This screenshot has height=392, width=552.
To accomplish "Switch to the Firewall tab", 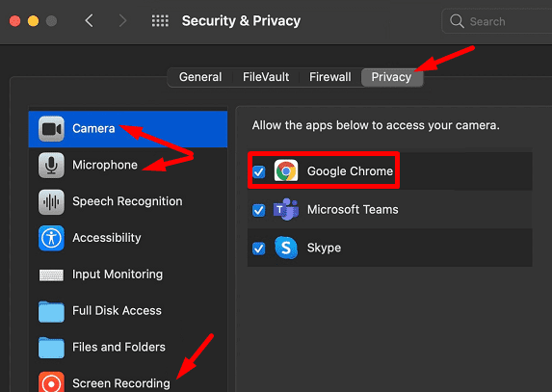I will [329, 77].
